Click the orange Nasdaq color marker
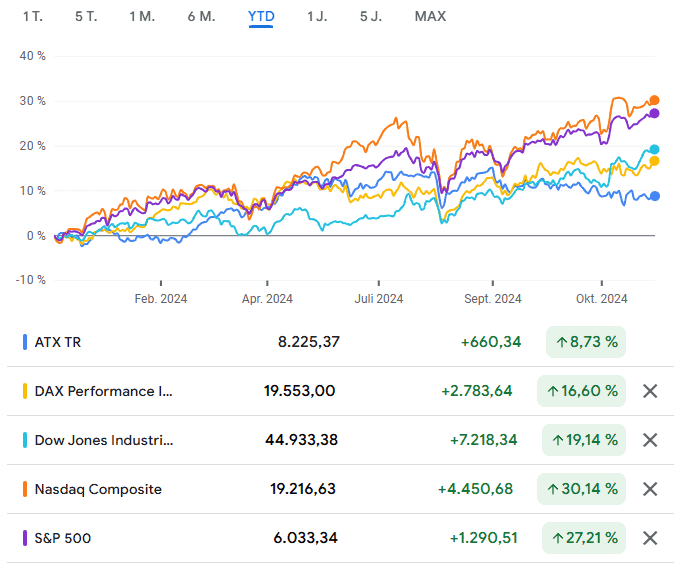 (25, 489)
